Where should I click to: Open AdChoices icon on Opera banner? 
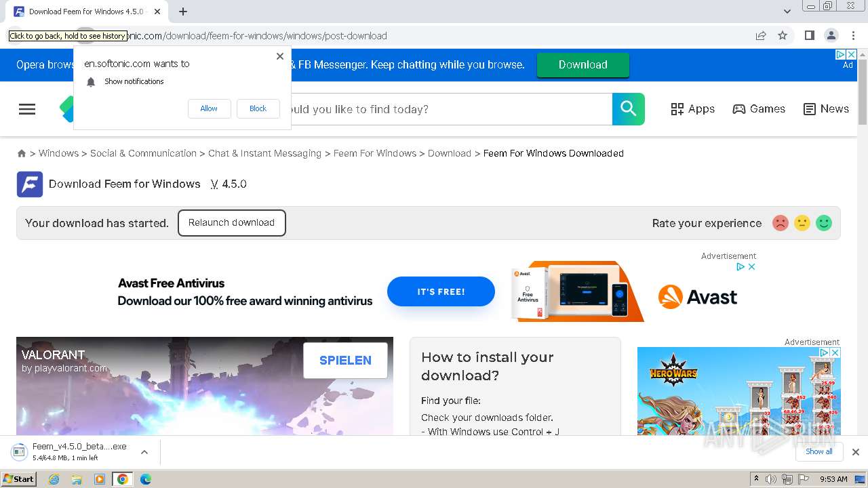[x=840, y=55]
